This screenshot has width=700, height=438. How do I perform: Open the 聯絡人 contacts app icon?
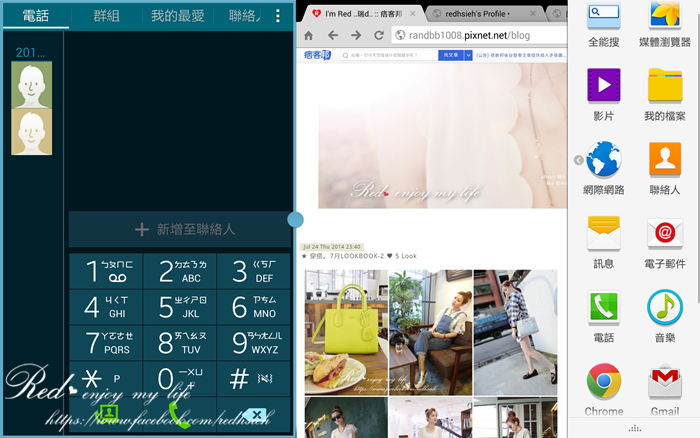(x=665, y=168)
